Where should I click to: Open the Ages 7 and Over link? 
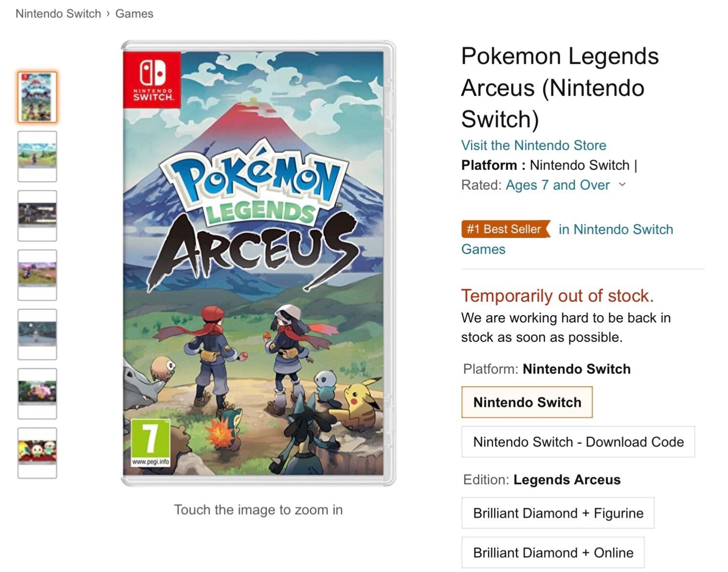pyautogui.click(x=557, y=185)
